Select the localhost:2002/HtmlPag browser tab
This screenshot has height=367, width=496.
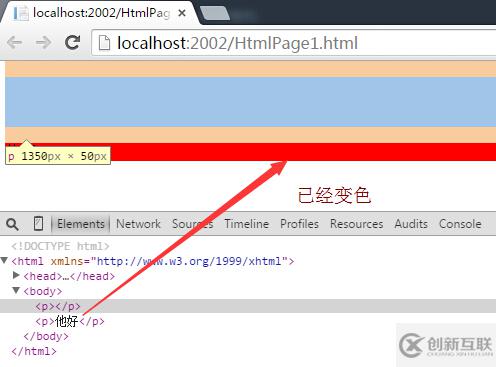[100, 13]
